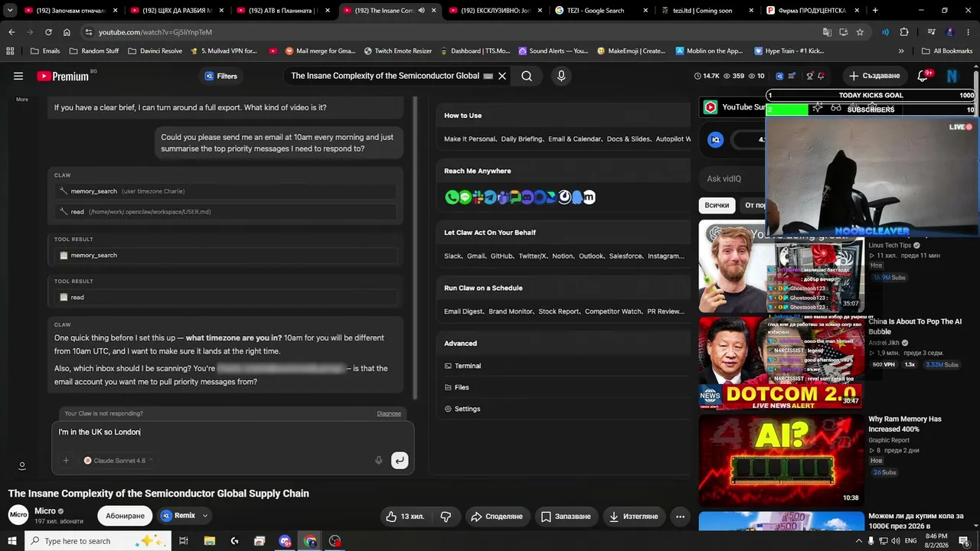
Task: Open Chrome apps grid icon
Action: click(10, 51)
